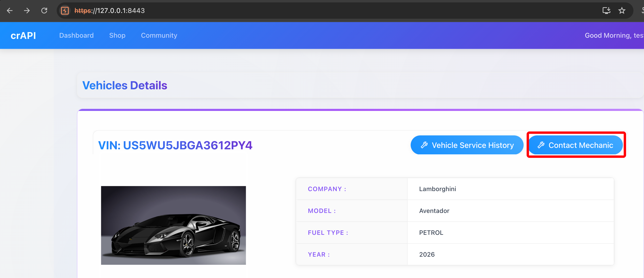
Task: Click the Good Morning greeting text
Action: tap(614, 35)
